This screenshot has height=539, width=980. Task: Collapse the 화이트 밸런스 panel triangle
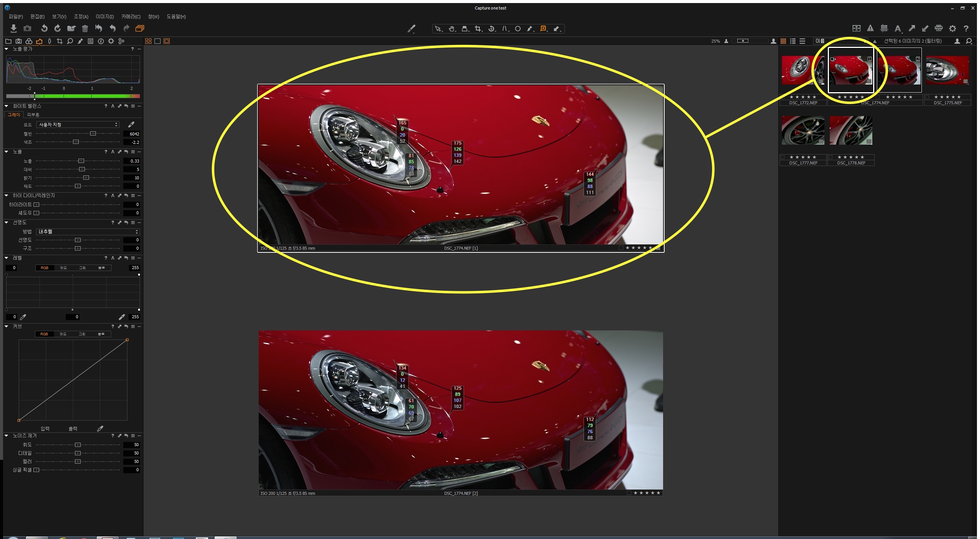coord(6,106)
